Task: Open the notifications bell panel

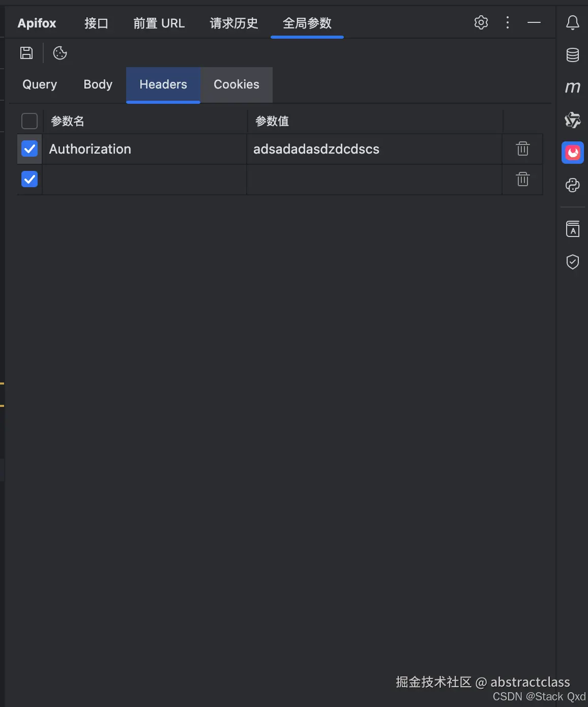Action: pos(573,22)
